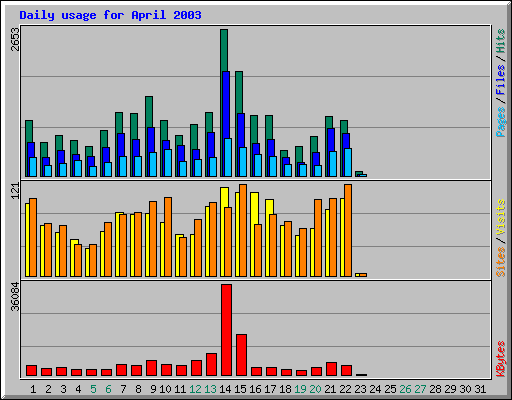The width and height of the screenshot is (512, 400).
Task: Select green weekend day label 12
Action: pyautogui.click(x=195, y=389)
